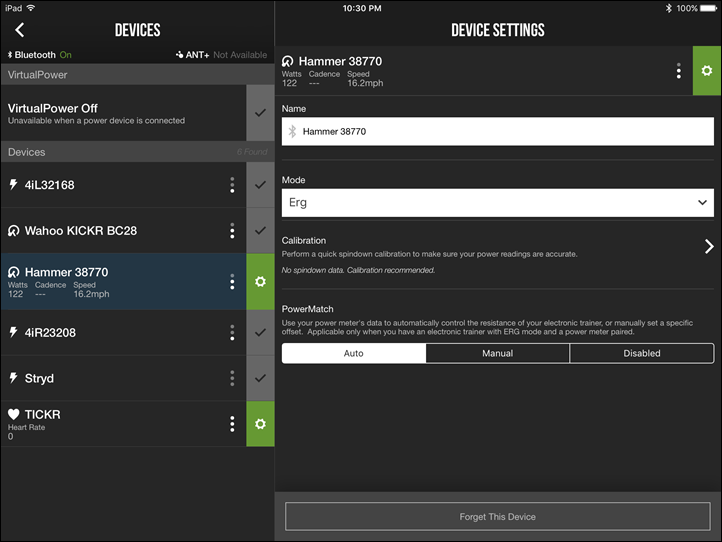The height and width of the screenshot is (542, 722).
Task: Click the Name field containing Hammer 38770
Action: point(497,131)
